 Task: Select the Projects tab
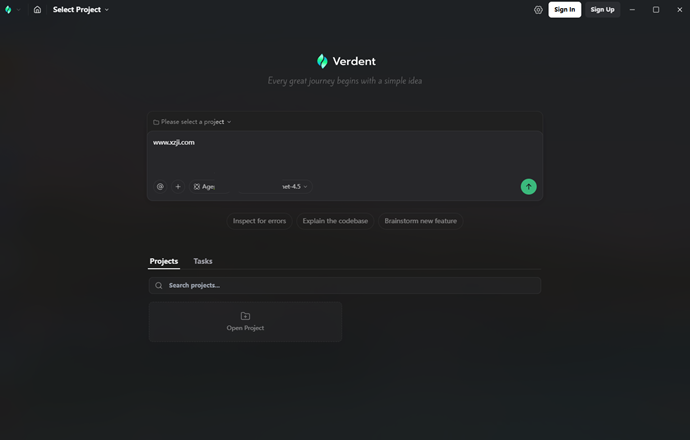(x=164, y=261)
